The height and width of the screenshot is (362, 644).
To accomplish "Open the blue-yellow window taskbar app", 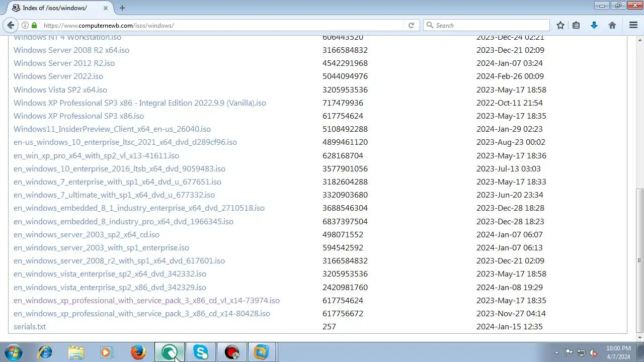I will point(261,352).
